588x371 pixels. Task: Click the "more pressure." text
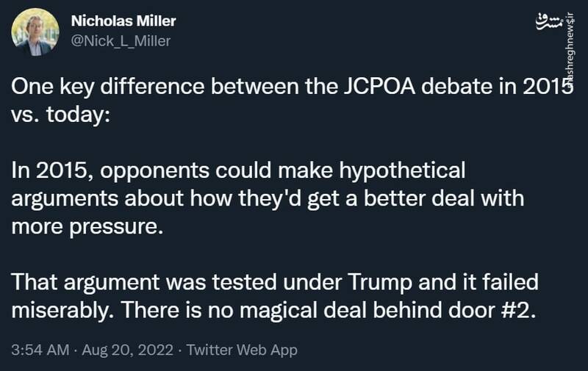(x=86, y=226)
